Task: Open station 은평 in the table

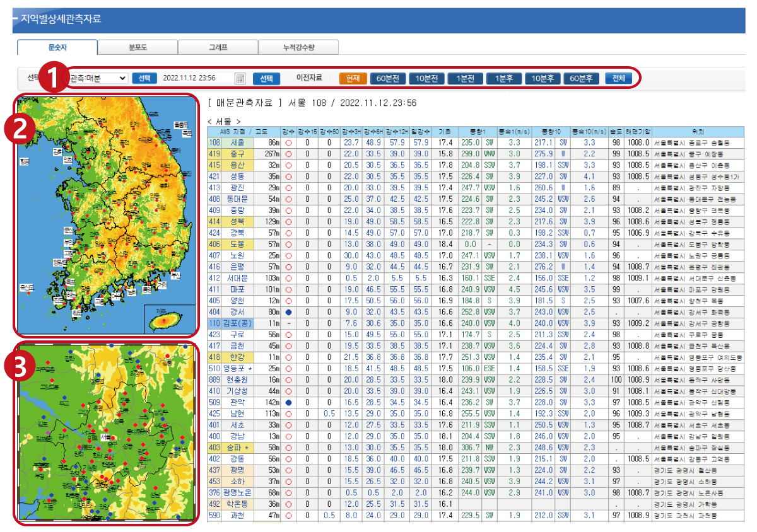Action: click(x=237, y=267)
